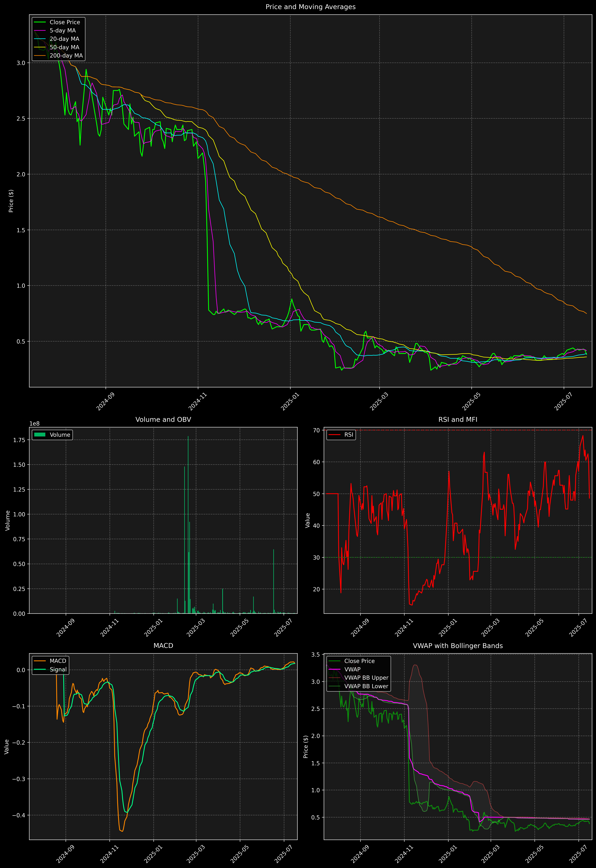This screenshot has width=596, height=868.
Task: Click the 'RSI and MFI' chart title
Action: 458,419
